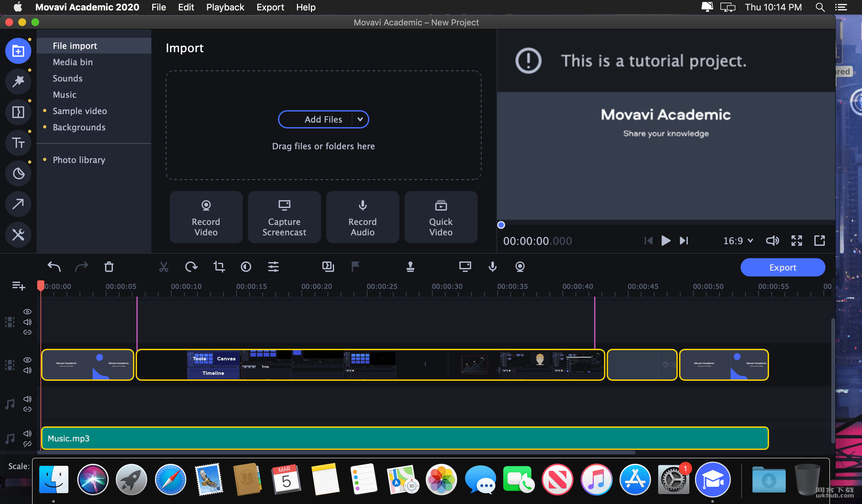Image resolution: width=862 pixels, height=504 pixels.
Task: Select Backgrounds in import list
Action: tap(94, 127)
